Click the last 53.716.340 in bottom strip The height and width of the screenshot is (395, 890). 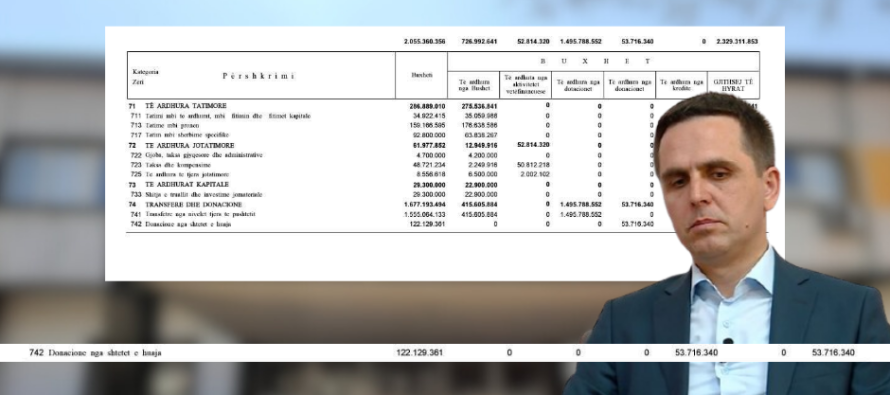(833, 353)
